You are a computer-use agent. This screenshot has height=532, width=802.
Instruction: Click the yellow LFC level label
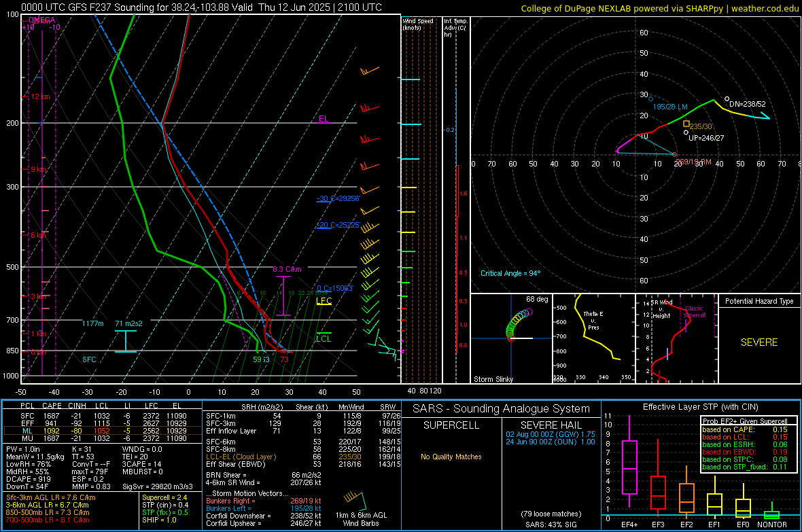click(324, 301)
